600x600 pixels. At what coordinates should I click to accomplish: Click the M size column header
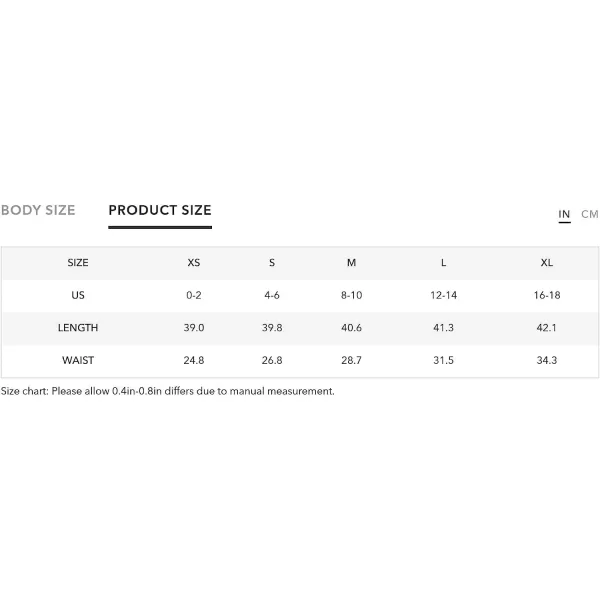click(x=351, y=262)
